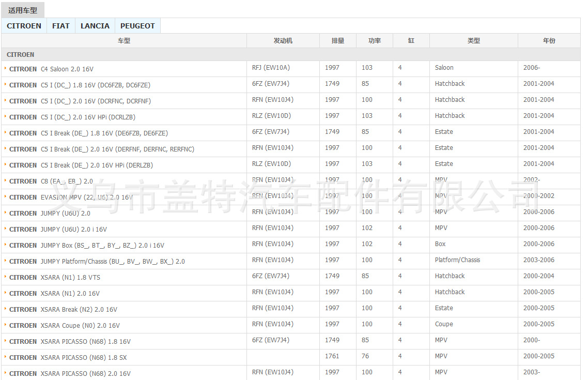588x380 pixels.
Task: Open CITROEN JUMPY (U6U) 2.0 row
Action: coord(50,214)
